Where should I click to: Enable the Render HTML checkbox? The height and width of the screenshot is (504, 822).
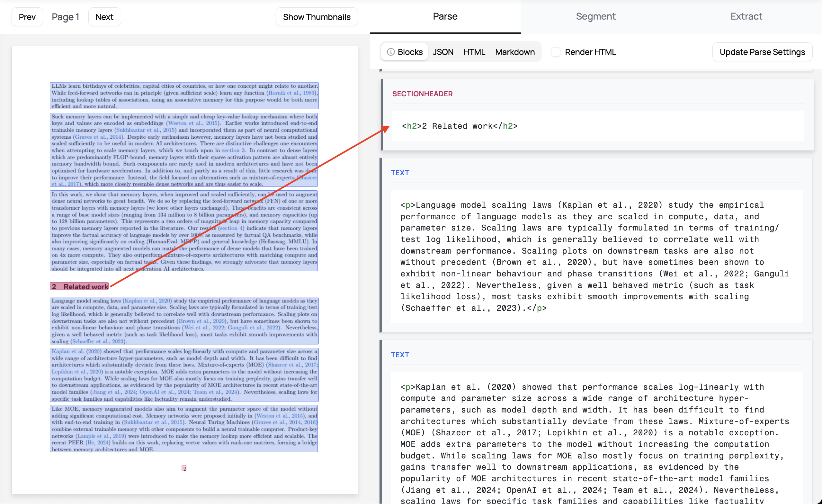pos(556,52)
